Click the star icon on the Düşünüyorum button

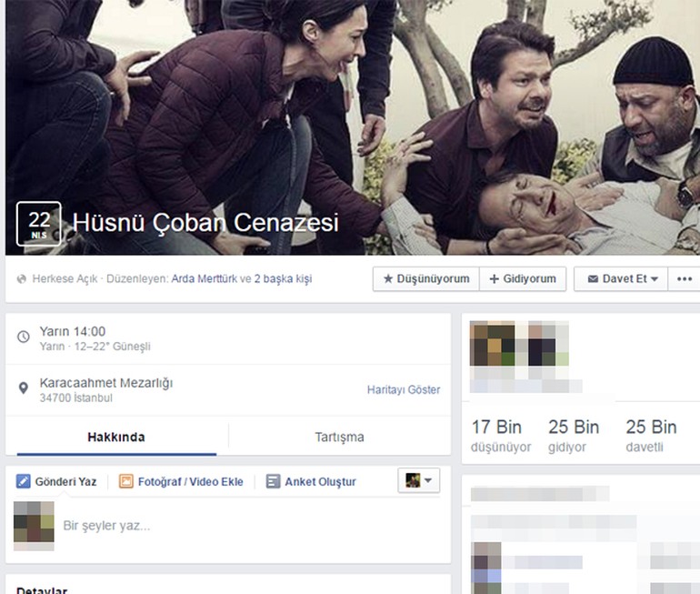point(387,279)
